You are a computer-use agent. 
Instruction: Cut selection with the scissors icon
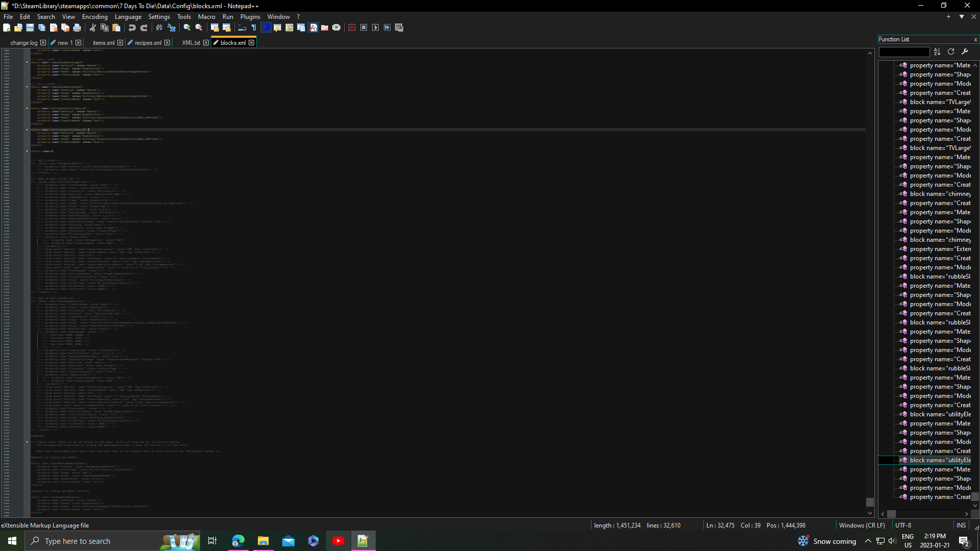[x=93, y=28]
